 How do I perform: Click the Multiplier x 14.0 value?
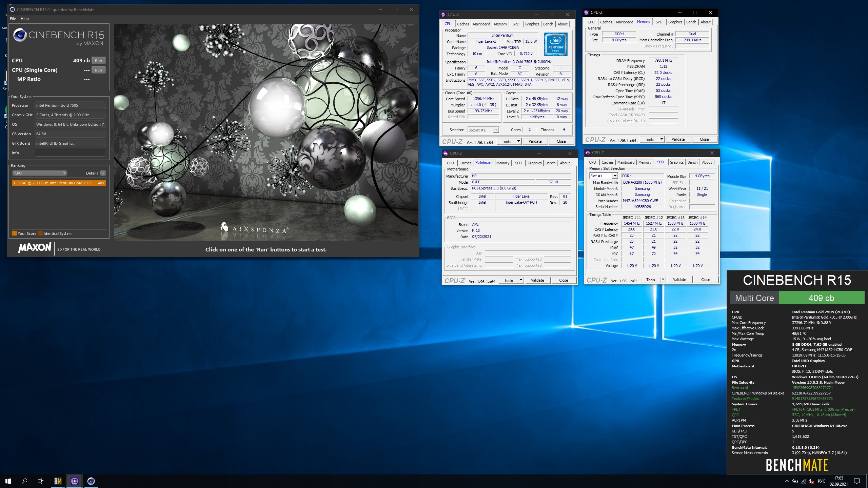click(x=484, y=105)
